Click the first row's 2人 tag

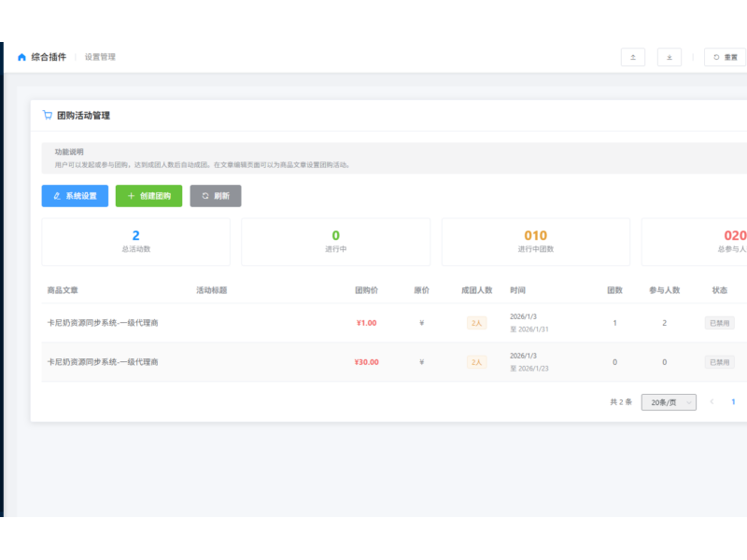pos(476,323)
